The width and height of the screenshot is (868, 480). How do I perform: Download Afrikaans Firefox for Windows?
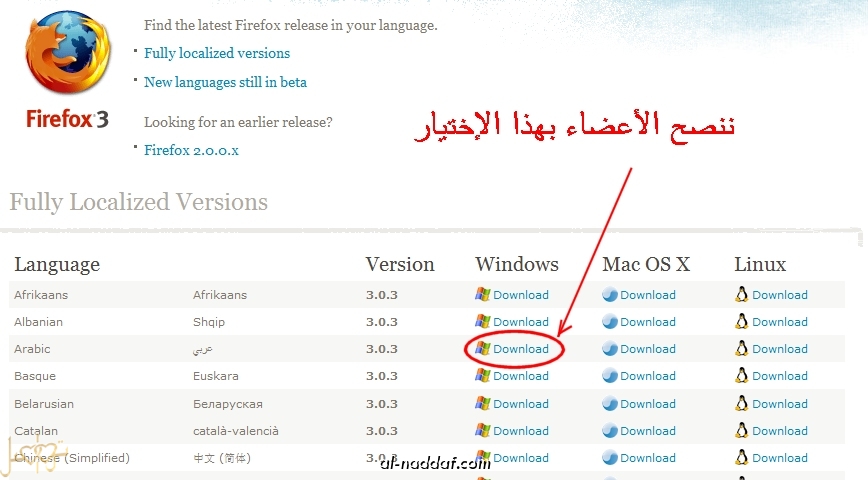(x=521, y=295)
